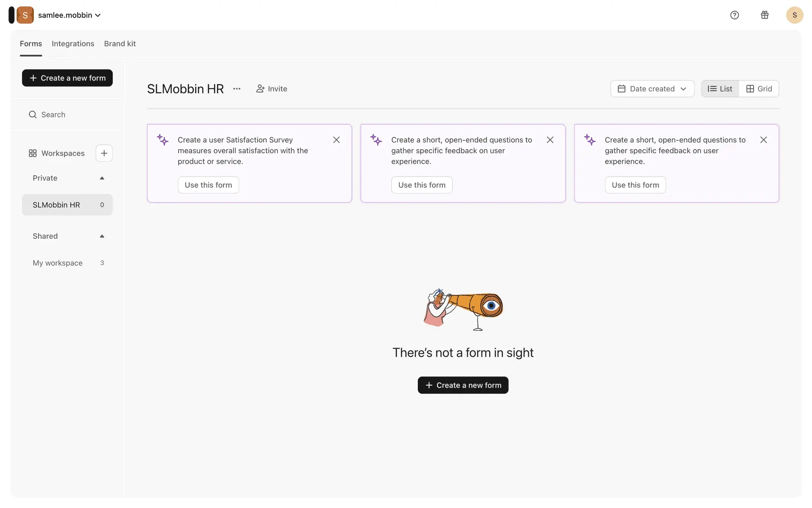Screen dimensions: 812x508
Task: Collapse the Shared workspaces section
Action: [102, 236]
